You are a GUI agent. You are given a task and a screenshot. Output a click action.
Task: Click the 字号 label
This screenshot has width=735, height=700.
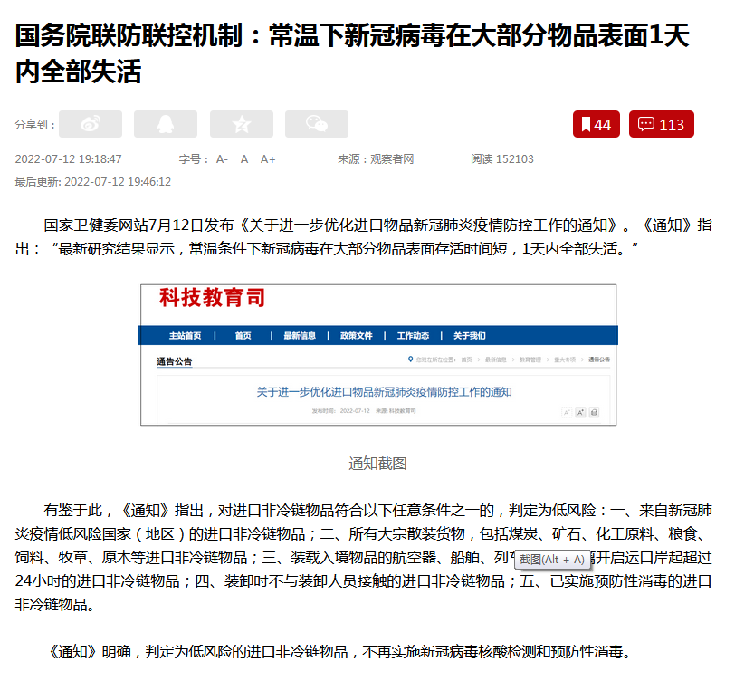coord(194,159)
